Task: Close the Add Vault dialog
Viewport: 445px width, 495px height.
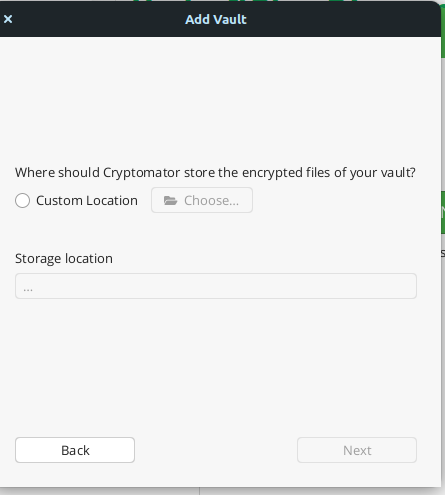Action: click(8, 19)
